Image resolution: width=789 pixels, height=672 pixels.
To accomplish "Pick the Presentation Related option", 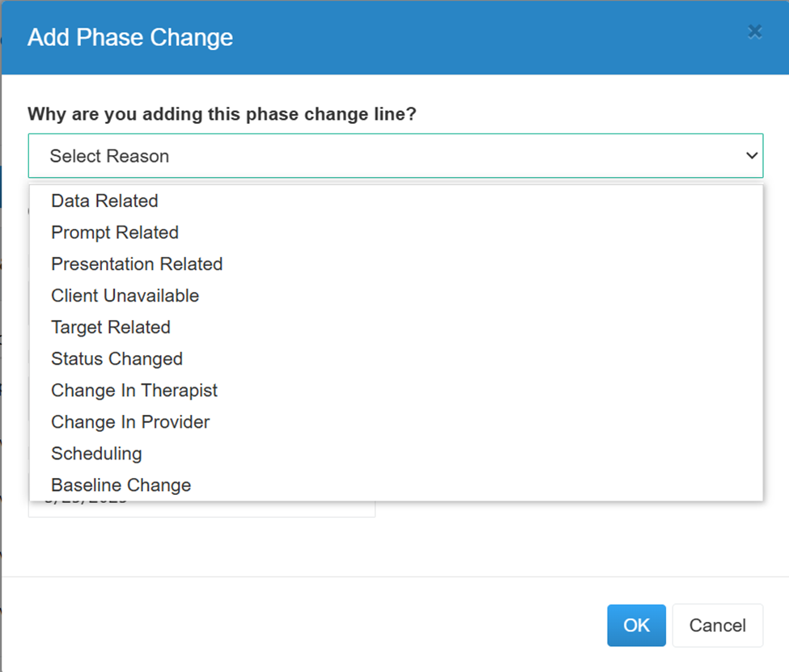I will (x=397, y=264).
